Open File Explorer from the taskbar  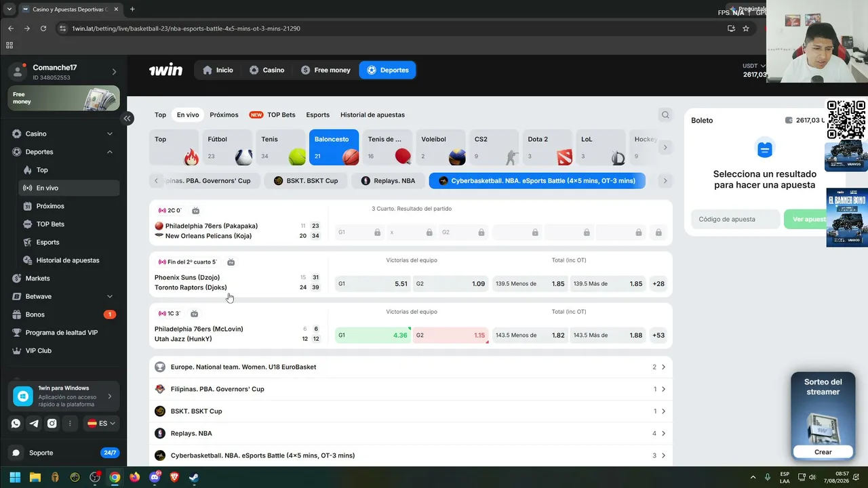coord(35,477)
